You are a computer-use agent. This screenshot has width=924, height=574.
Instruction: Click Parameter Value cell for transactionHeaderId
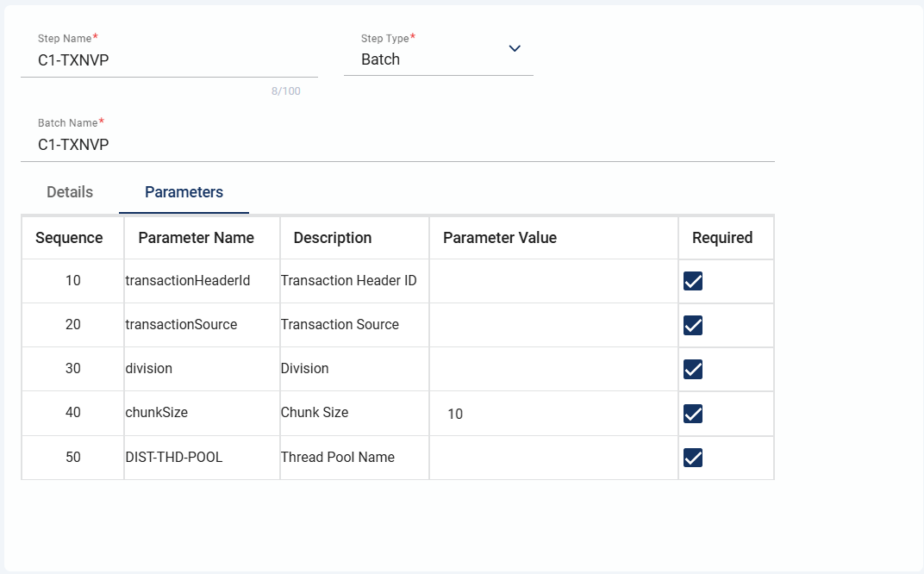pos(553,281)
